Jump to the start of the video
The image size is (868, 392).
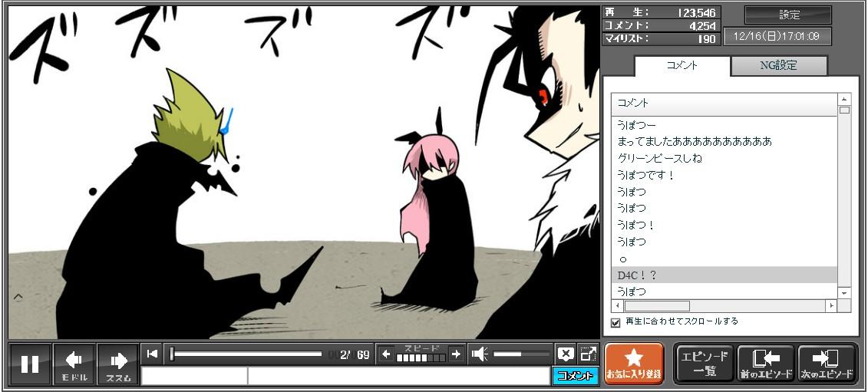(152, 354)
